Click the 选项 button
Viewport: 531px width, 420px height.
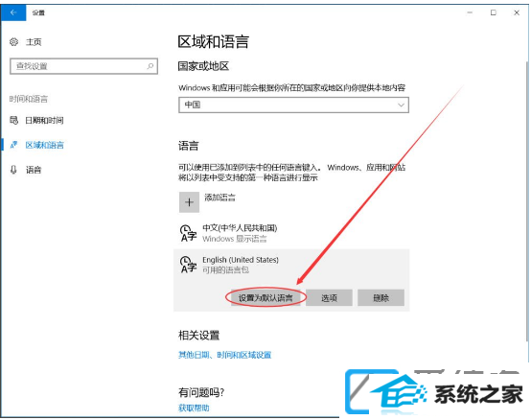coord(329,297)
